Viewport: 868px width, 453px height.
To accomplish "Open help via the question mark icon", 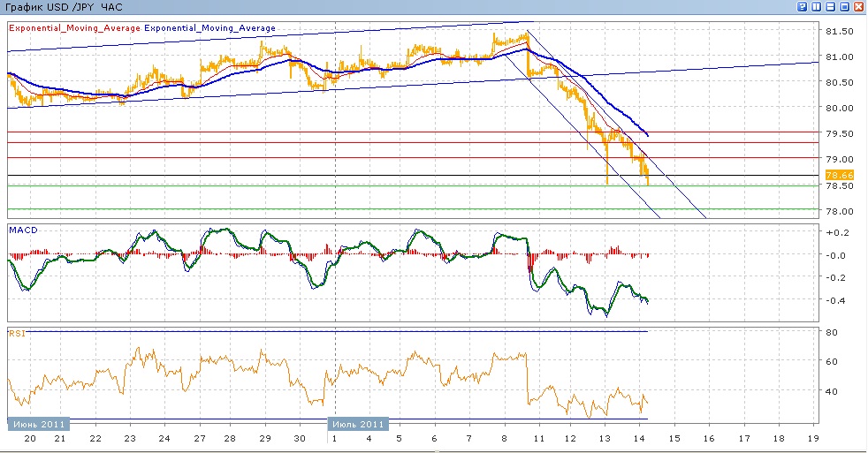I will 802,7.
